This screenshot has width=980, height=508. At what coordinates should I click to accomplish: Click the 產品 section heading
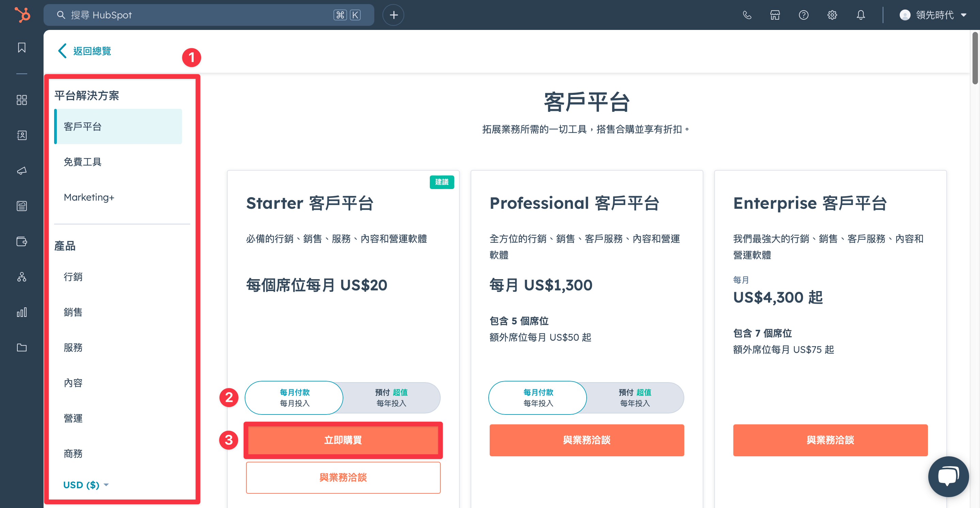pyautogui.click(x=65, y=245)
